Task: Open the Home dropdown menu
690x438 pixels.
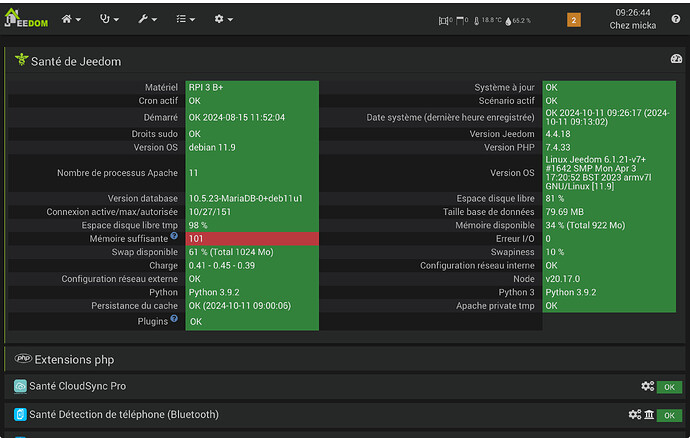Action: [x=71, y=19]
